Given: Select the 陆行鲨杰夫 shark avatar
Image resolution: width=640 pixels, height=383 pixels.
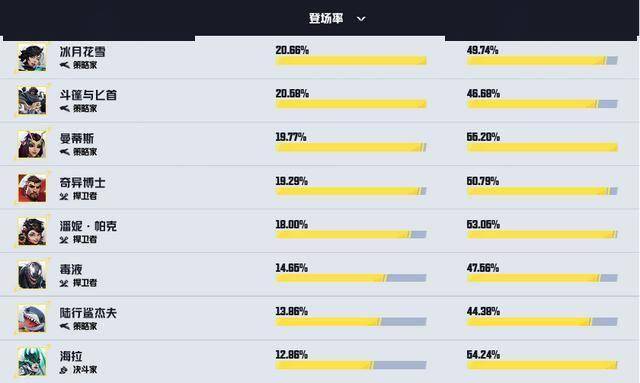Looking at the screenshot, I should point(32,318).
